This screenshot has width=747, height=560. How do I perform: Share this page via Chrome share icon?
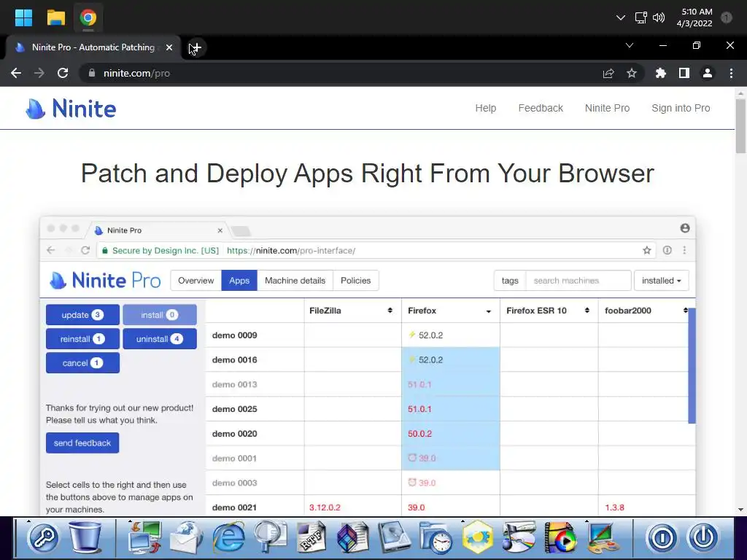(x=608, y=74)
